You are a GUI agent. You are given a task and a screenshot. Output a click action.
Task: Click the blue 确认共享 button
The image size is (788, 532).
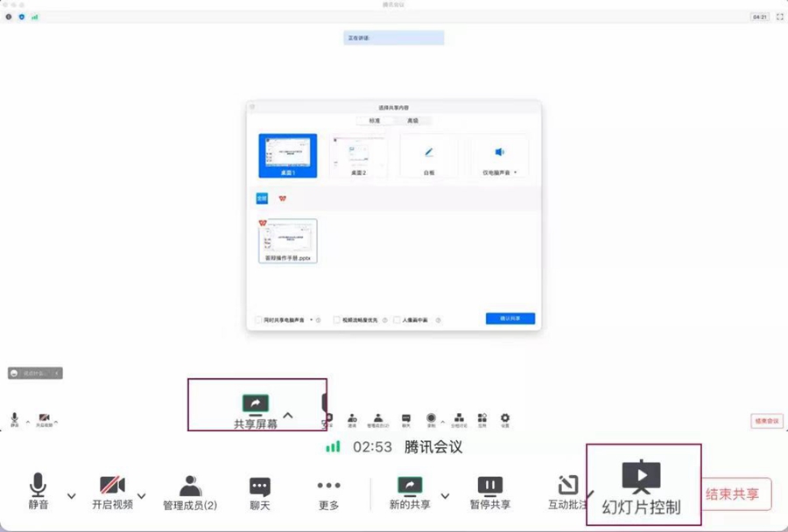pos(510,318)
